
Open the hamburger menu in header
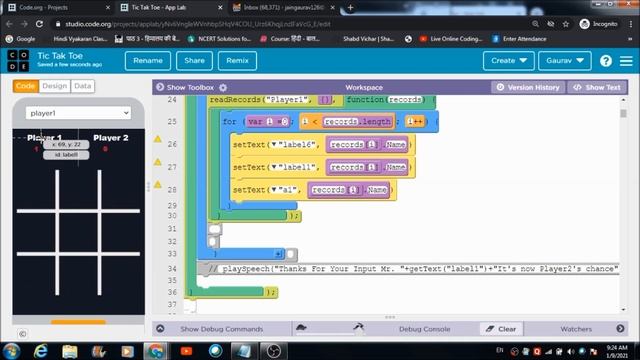pyautogui.click(x=626, y=61)
